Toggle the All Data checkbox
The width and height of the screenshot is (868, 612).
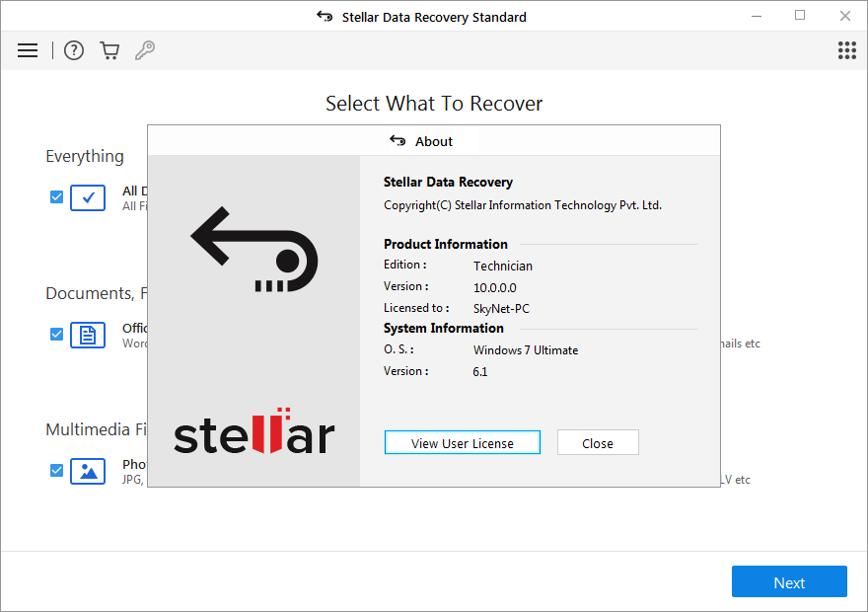click(x=56, y=197)
